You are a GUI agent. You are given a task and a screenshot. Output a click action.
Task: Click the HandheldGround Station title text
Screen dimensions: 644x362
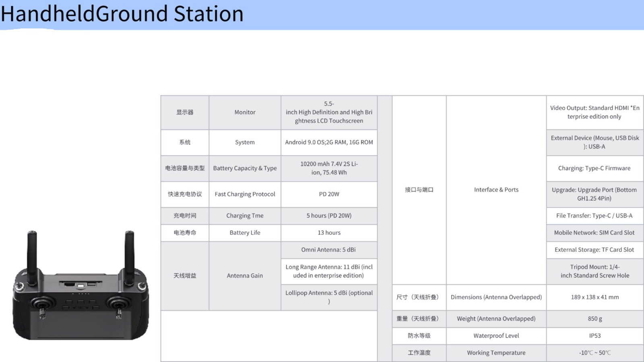pos(122,14)
